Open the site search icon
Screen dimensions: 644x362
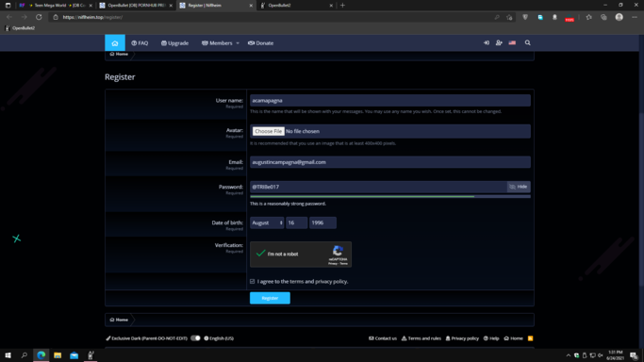[528, 42]
